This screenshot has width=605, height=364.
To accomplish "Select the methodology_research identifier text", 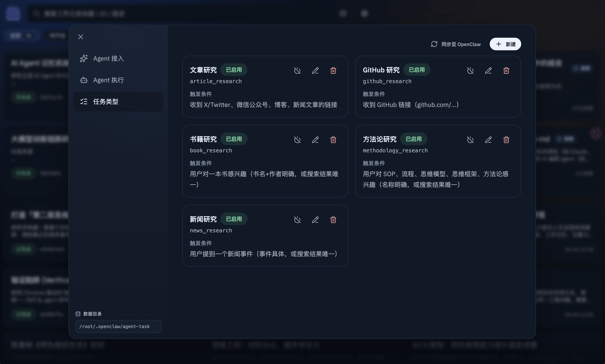I will 395,150.
